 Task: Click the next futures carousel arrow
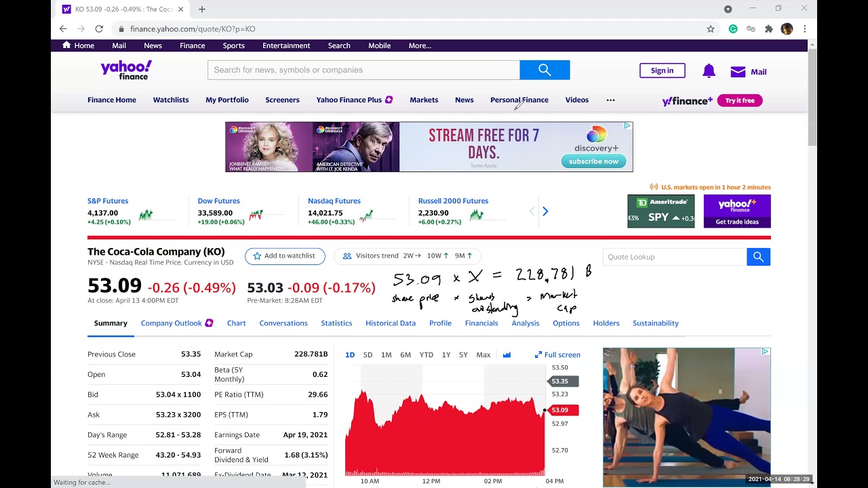click(545, 211)
